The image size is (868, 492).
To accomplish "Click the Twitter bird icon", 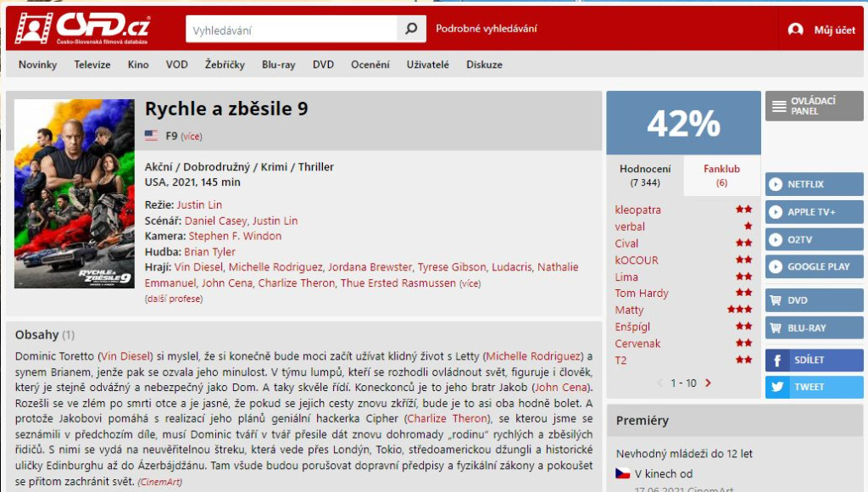I will coord(777,387).
